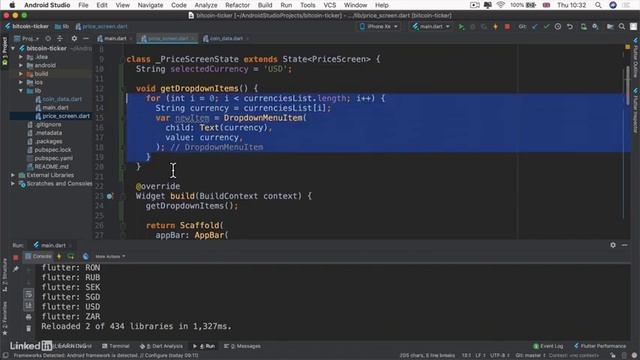The height and width of the screenshot is (360, 640).
Task: Open the VCS menu
Action: [329, 5]
